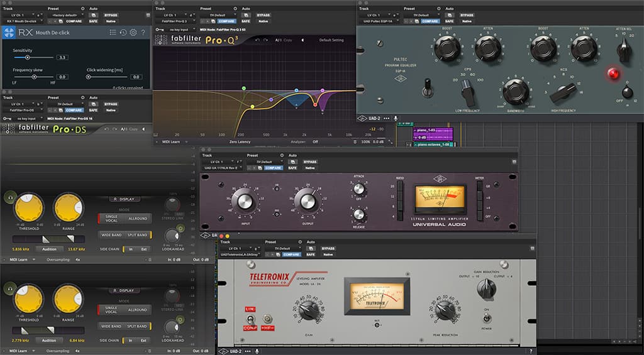Click the automation enable icon in RX plugin header
Image resolution: width=644 pixels, height=355 pixels.
94,15
